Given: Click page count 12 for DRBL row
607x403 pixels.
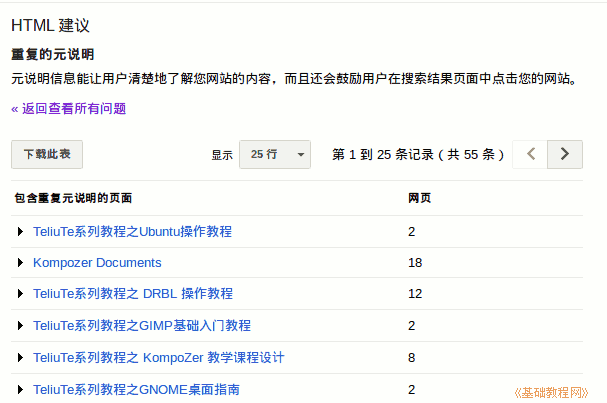Looking at the screenshot, I should click(x=415, y=293).
